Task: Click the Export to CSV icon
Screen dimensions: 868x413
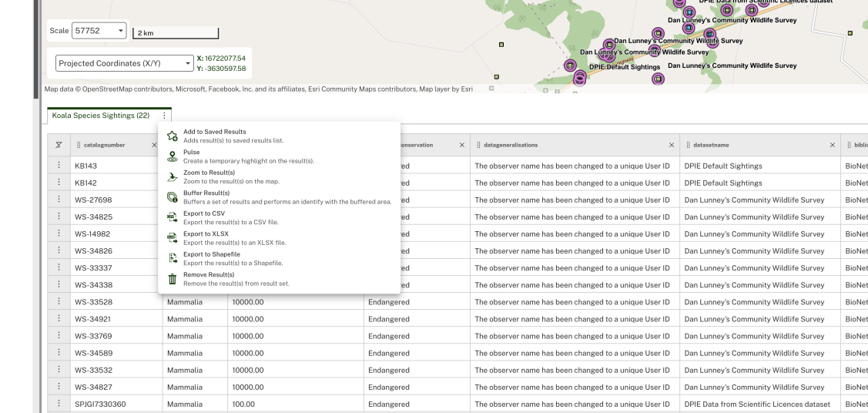Action: [173, 217]
